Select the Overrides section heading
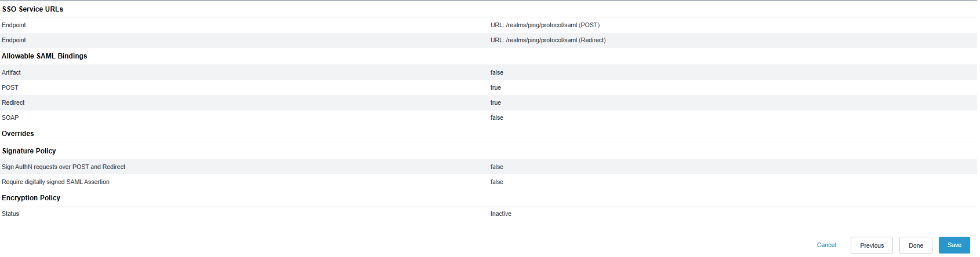 [18, 134]
